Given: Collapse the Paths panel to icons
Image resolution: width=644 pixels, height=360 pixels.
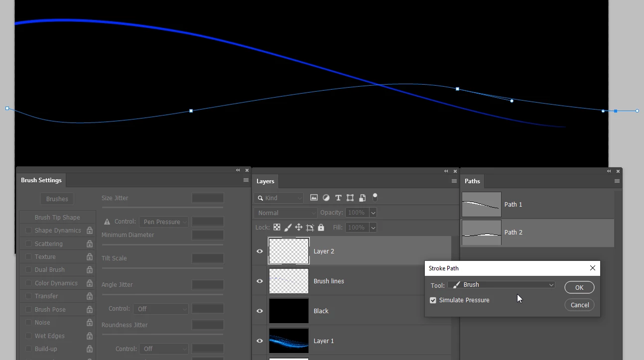Looking at the screenshot, I should 609,171.
